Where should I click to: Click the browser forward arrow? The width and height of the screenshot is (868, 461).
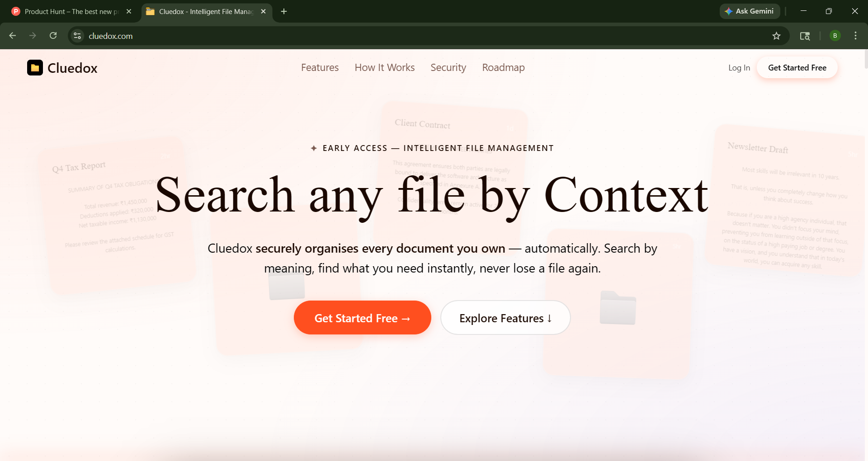33,36
